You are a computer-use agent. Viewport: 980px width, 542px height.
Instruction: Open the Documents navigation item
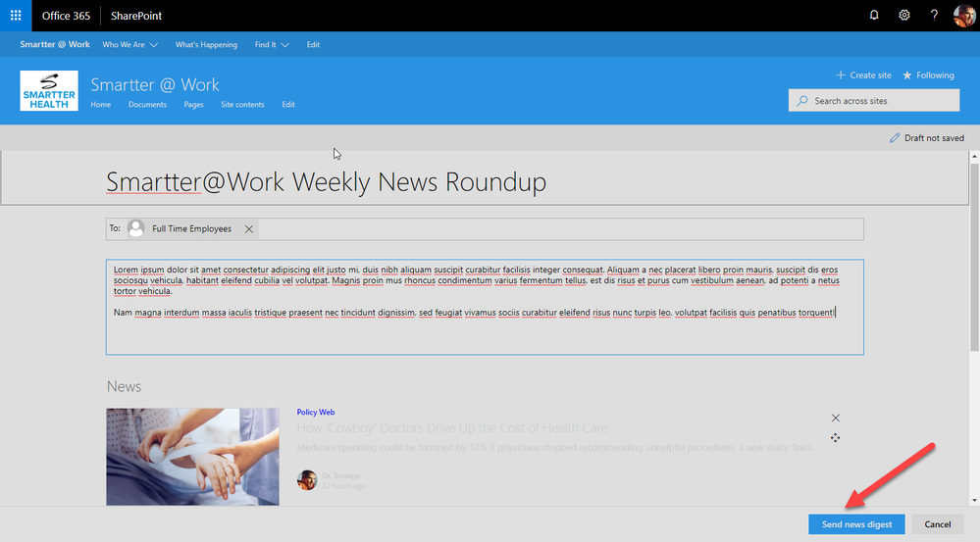[147, 104]
